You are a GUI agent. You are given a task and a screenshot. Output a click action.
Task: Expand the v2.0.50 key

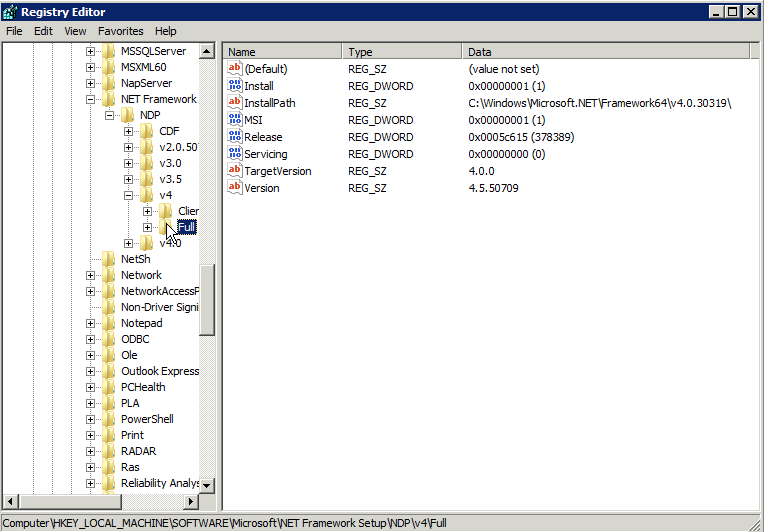[x=128, y=148]
